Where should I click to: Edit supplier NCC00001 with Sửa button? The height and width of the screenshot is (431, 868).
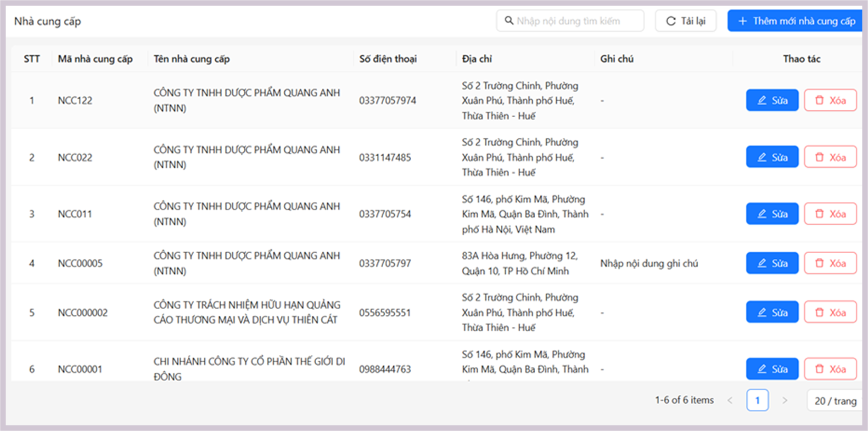[772, 369]
